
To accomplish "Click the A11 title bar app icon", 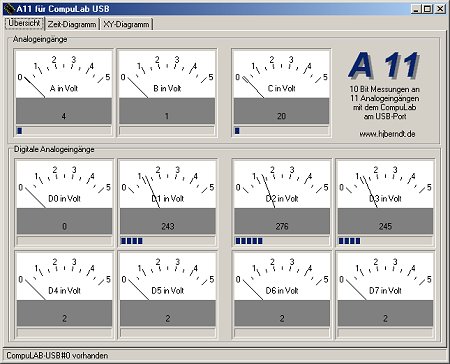I will [x=10, y=9].
